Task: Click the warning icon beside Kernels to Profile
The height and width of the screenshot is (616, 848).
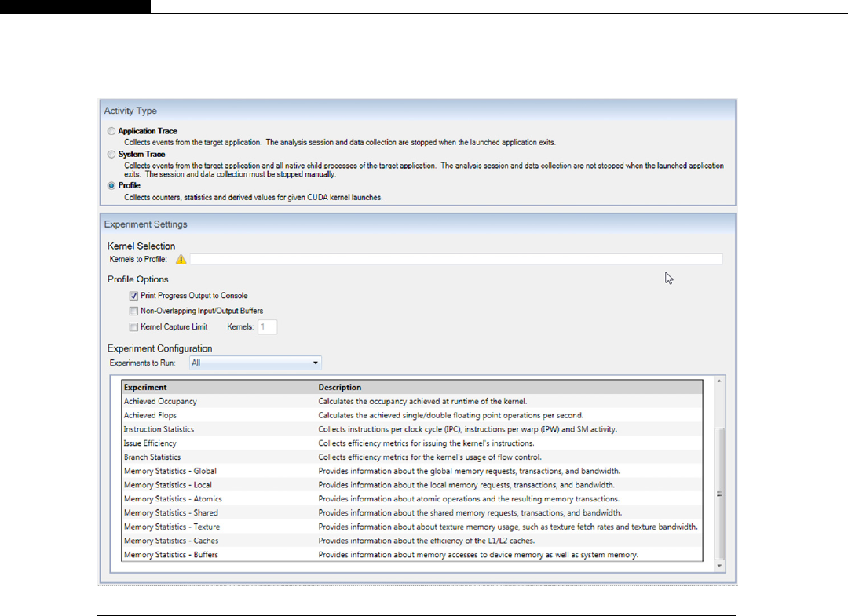Action: 181,260
